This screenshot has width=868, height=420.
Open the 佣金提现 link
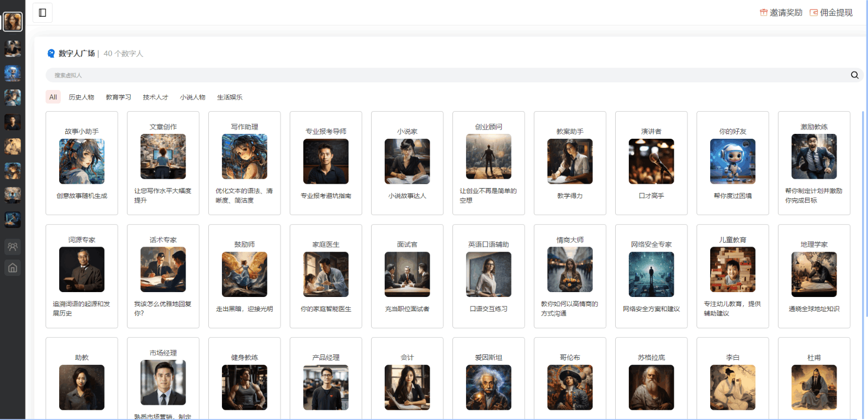[x=836, y=12]
